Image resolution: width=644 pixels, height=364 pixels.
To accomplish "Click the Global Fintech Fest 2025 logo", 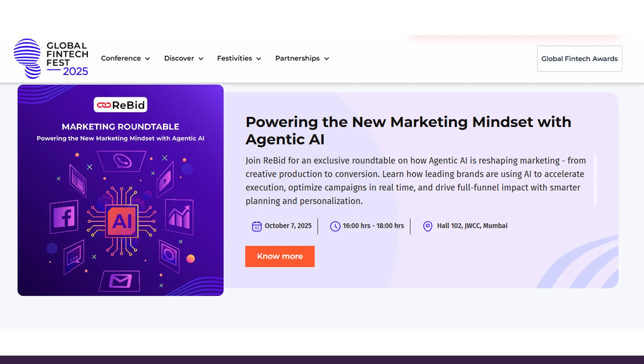I will coord(51,59).
